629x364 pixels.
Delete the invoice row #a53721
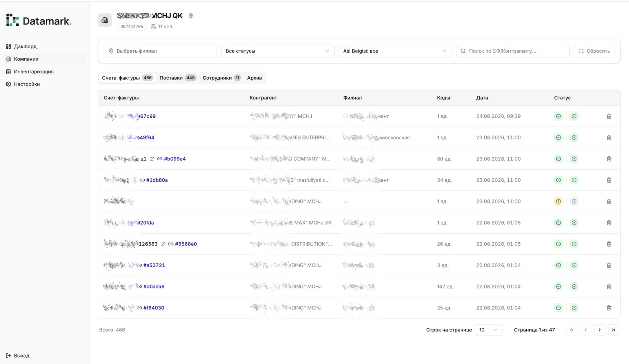point(609,265)
